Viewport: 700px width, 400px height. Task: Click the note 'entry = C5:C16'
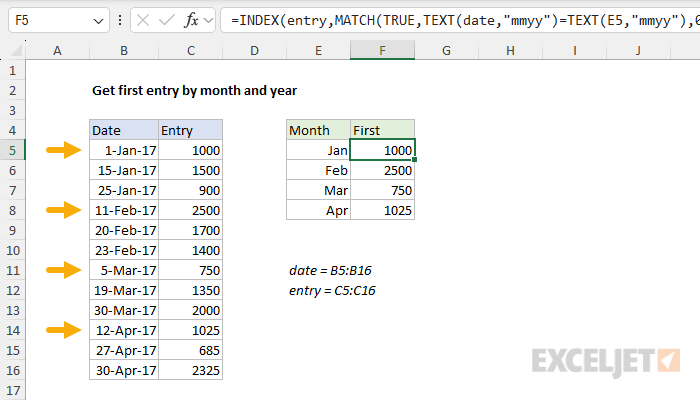332,291
